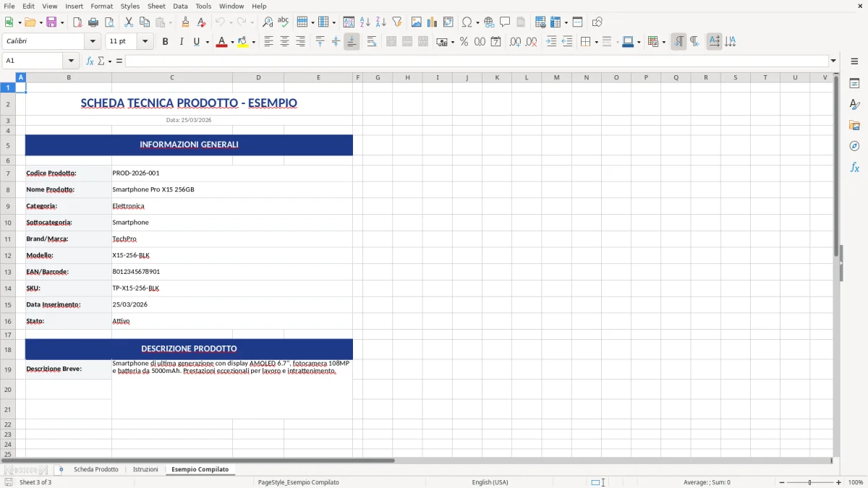Click the AutoFilter funnel icon

[x=396, y=22]
